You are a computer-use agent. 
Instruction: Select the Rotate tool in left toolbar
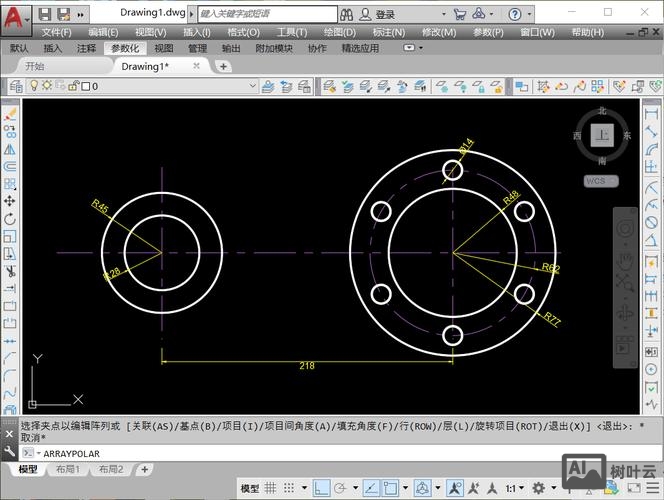click(x=10, y=218)
